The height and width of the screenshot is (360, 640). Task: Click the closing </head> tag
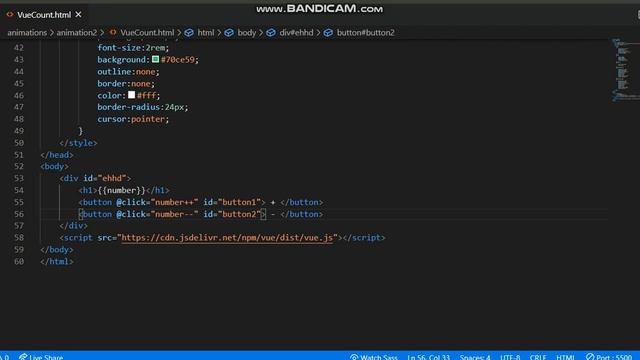57,155
